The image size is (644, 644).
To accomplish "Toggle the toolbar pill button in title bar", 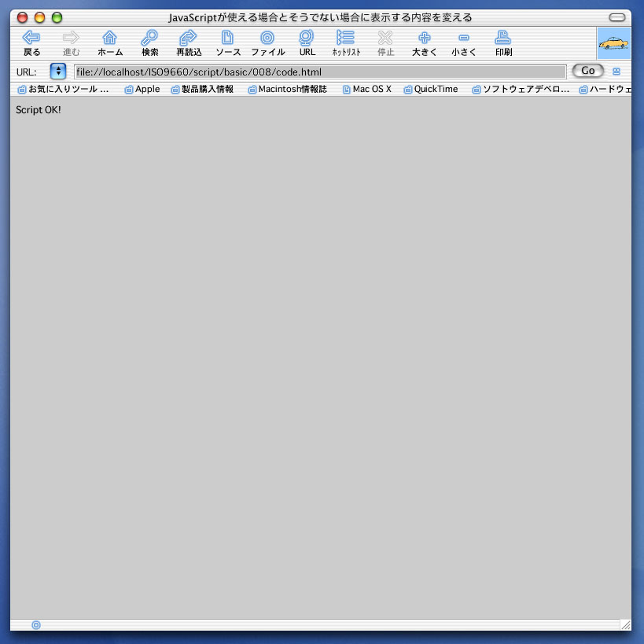I will pyautogui.click(x=617, y=17).
